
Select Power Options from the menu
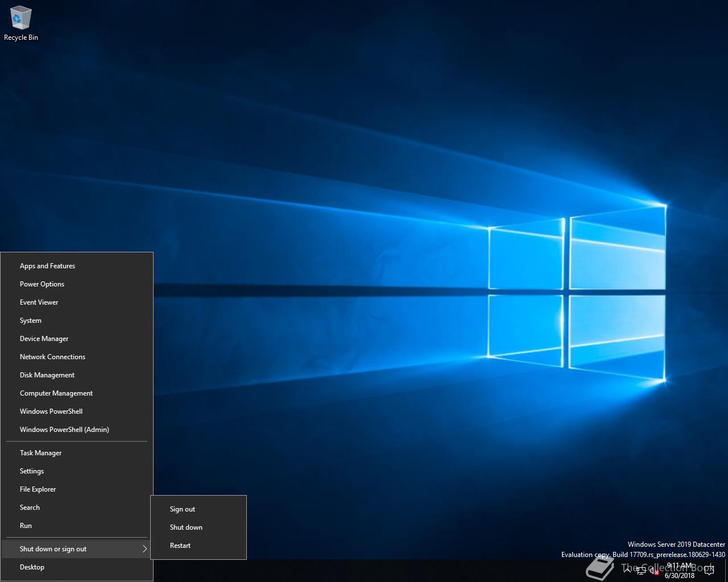coord(77,284)
